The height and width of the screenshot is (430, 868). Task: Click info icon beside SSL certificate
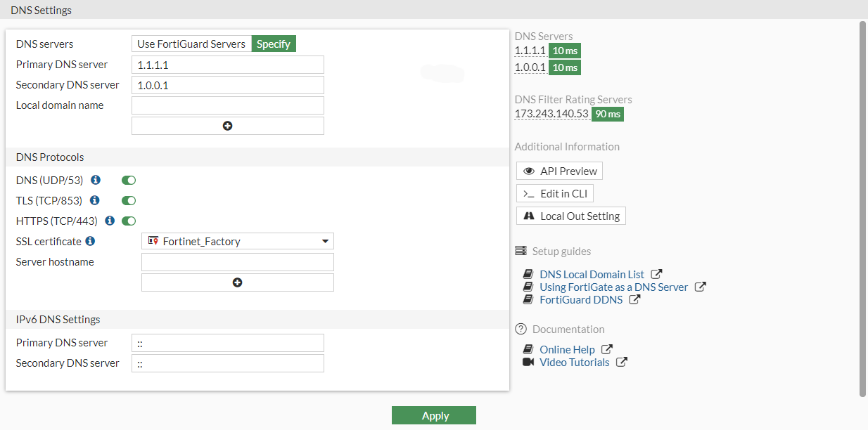click(x=90, y=241)
